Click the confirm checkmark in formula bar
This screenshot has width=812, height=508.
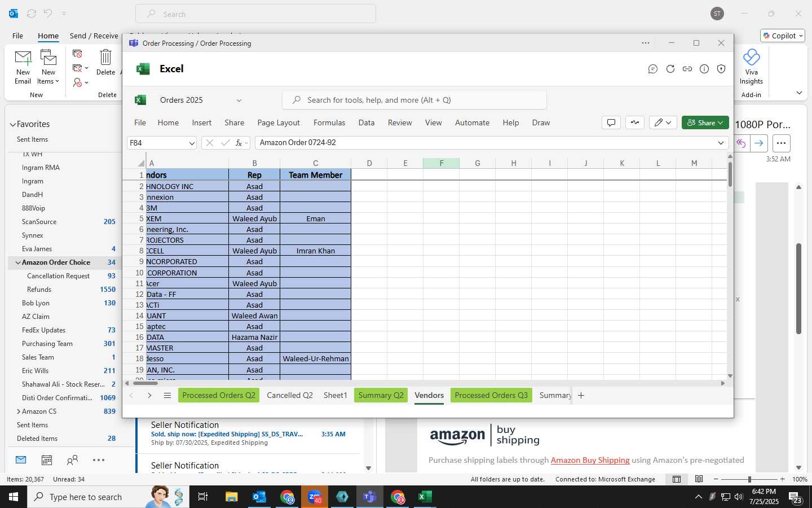coord(225,143)
